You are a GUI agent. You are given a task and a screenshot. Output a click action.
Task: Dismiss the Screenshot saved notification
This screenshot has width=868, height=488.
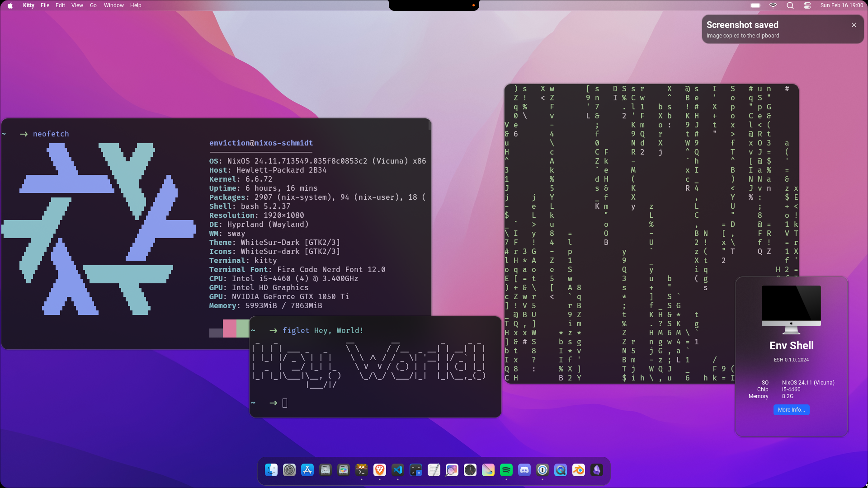click(854, 25)
